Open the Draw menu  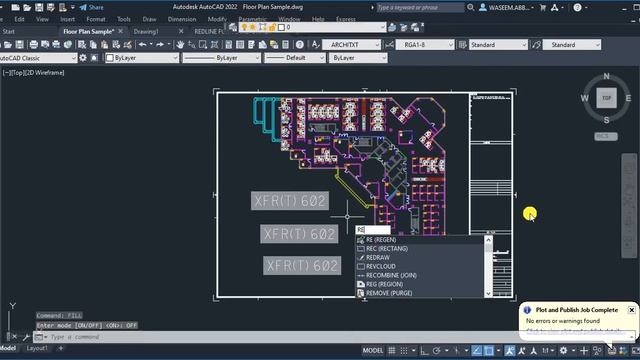point(149,19)
